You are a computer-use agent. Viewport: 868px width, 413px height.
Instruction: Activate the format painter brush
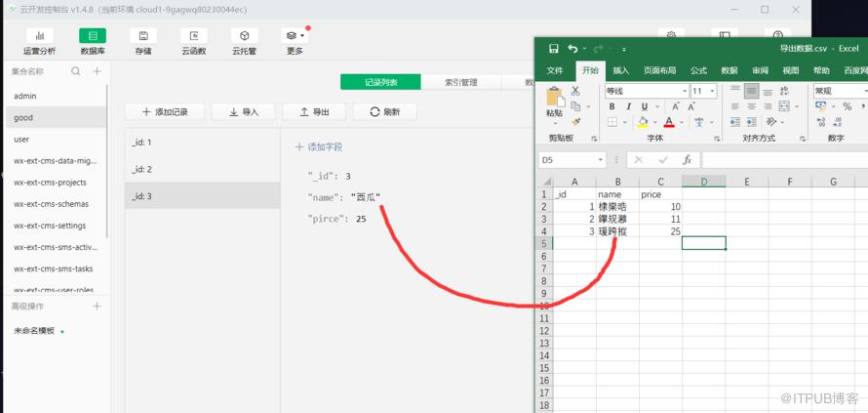click(575, 122)
